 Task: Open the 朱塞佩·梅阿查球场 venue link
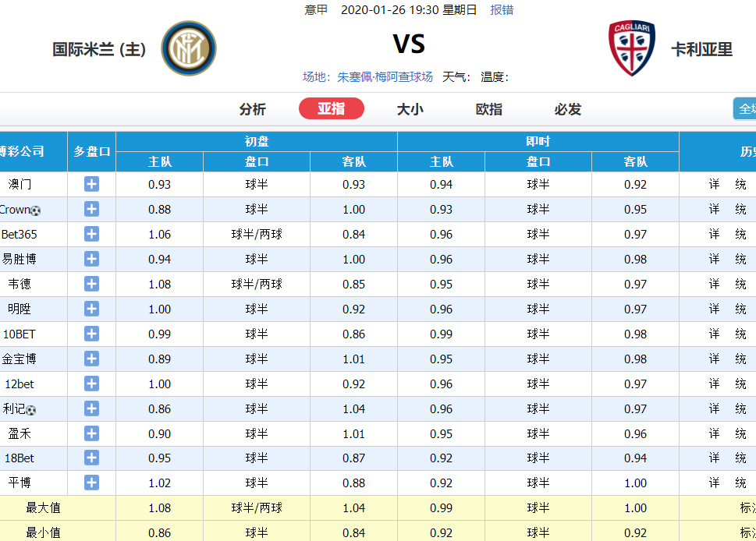coord(385,77)
